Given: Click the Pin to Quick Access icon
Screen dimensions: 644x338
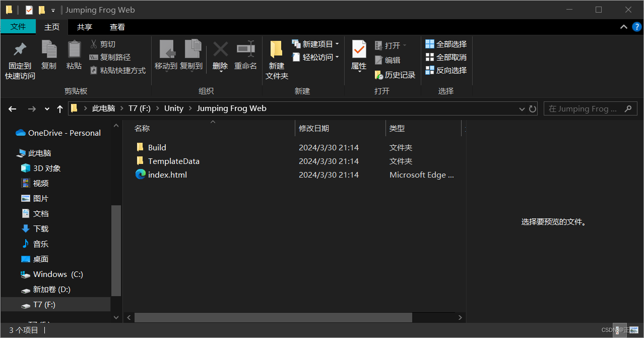Looking at the screenshot, I should pos(20,50).
